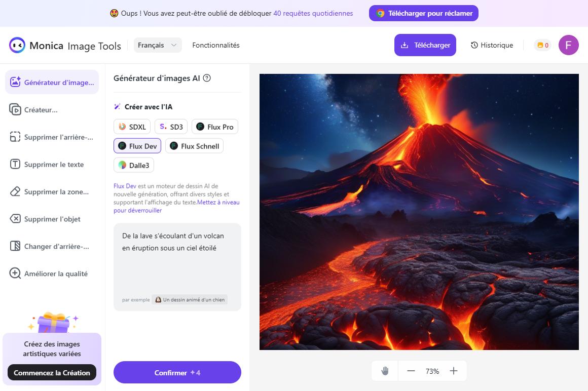Open the F user avatar menu

point(569,45)
